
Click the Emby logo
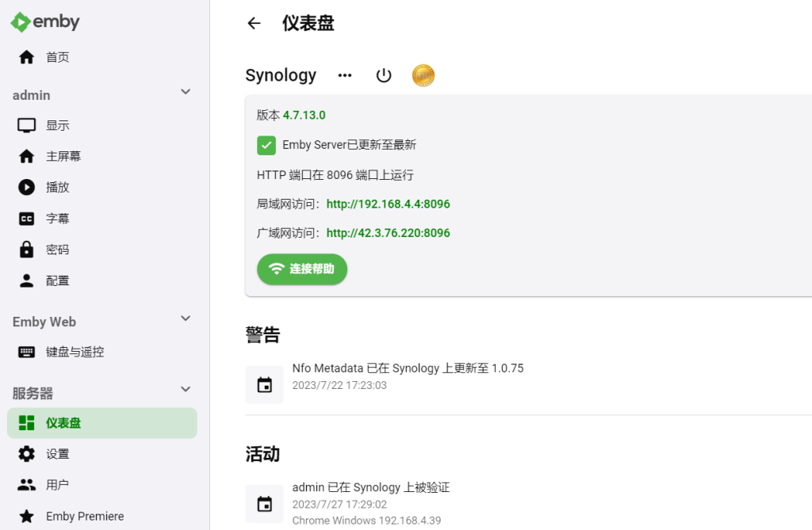click(45, 21)
